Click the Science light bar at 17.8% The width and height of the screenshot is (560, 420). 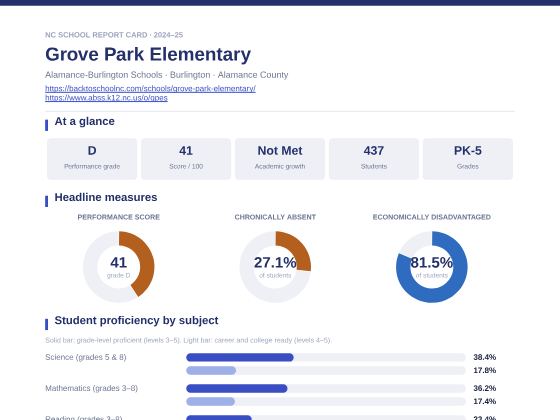pyautogui.click(x=211, y=370)
